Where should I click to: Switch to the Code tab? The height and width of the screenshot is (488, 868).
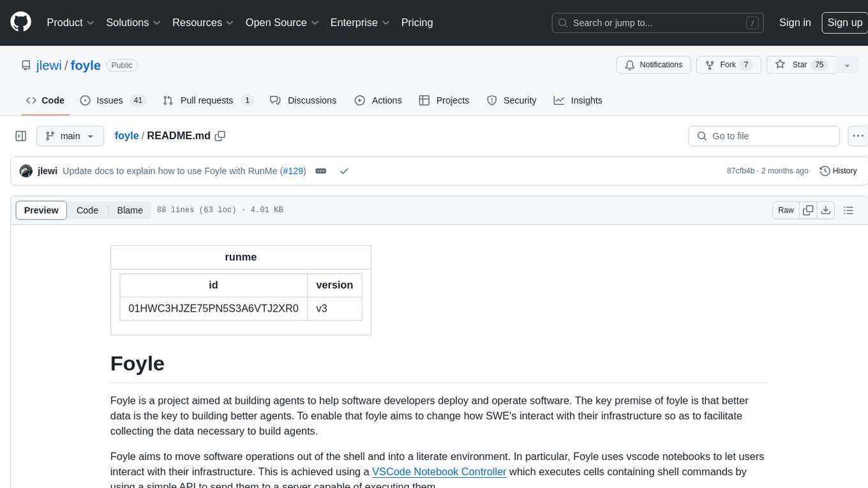[x=45, y=100]
